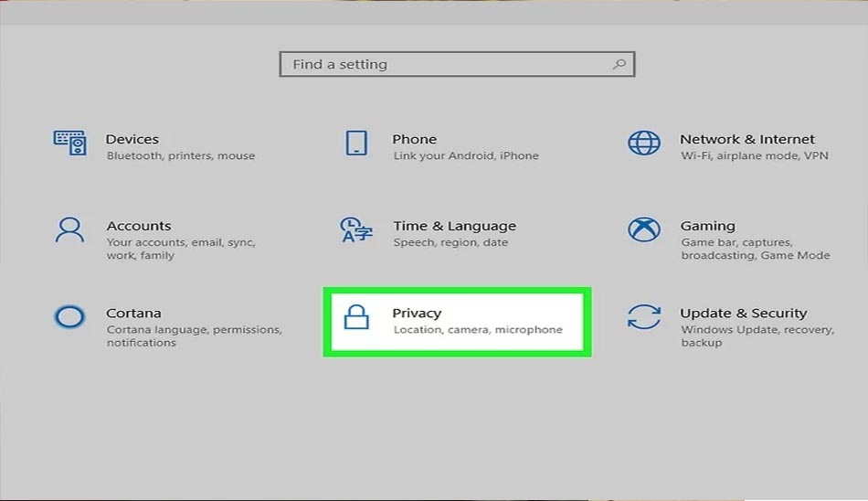The height and width of the screenshot is (501, 868).
Task: Open Network & Internet settings title
Action: 747,139
